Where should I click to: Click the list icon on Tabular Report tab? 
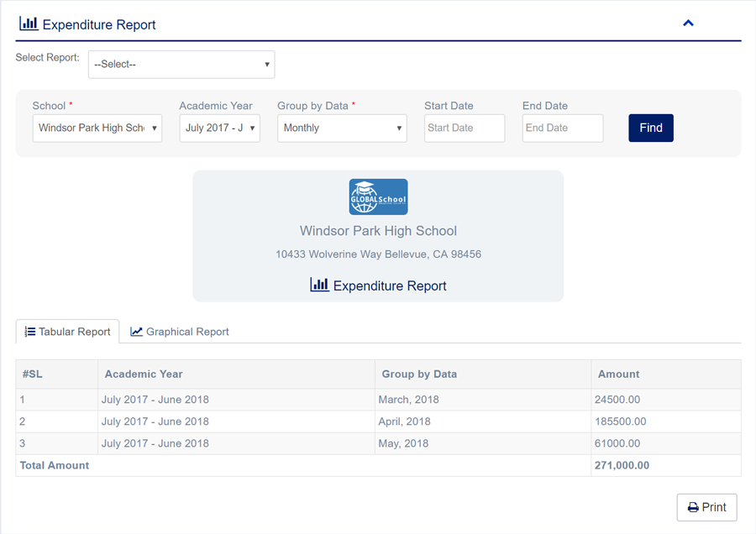pyautogui.click(x=30, y=332)
